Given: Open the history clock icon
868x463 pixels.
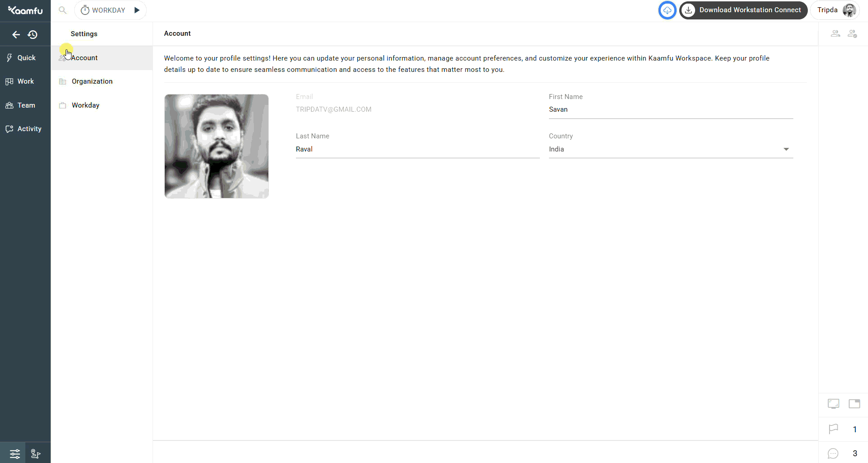Looking at the screenshot, I should tap(33, 34).
